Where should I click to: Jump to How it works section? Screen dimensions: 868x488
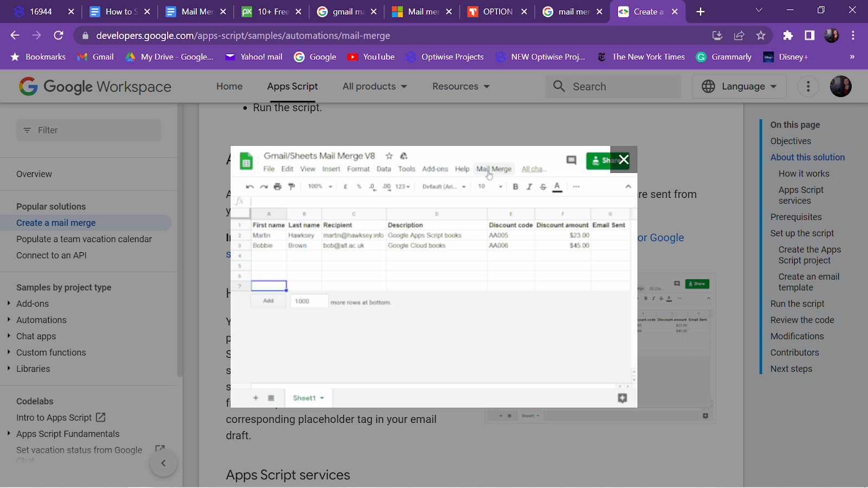[x=803, y=174]
